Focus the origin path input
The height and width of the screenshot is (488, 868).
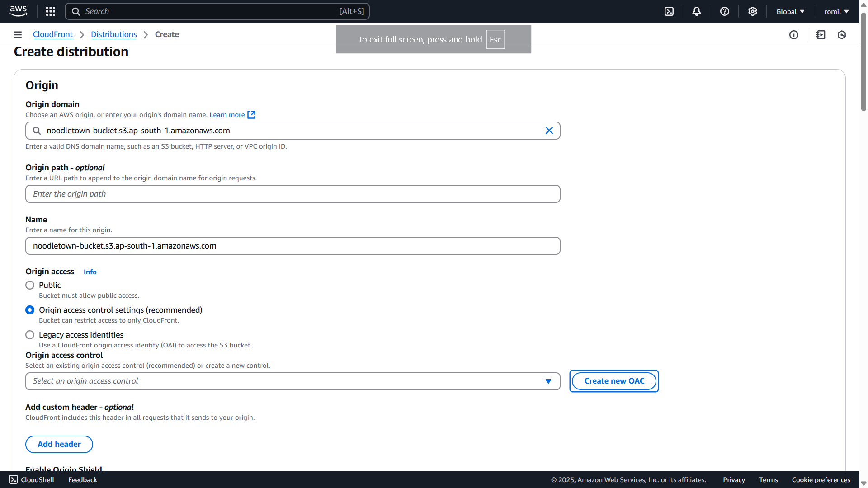(293, 194)
